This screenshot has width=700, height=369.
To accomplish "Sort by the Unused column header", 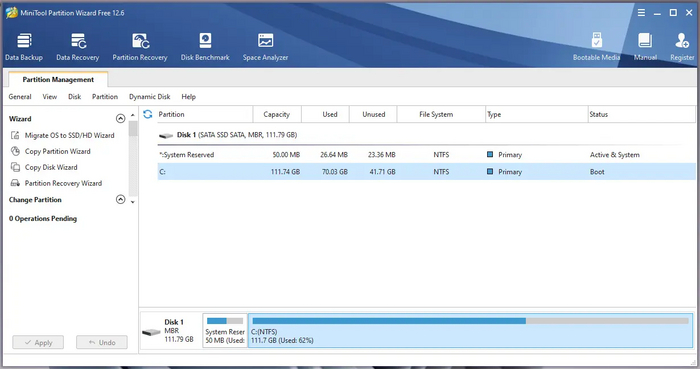I will click(x=374, y=114).
